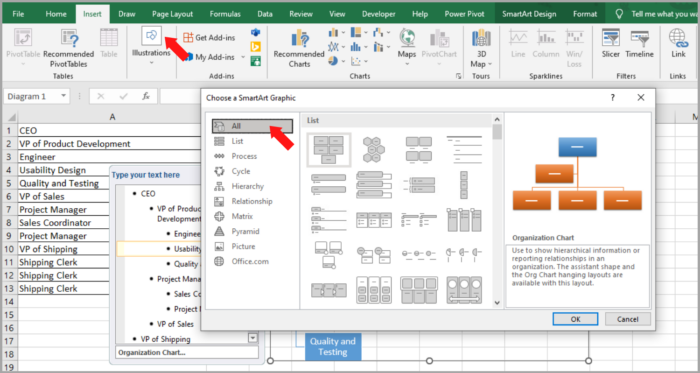
Task: Choose the Alternating Hexagons layout thumbnail
Action: (x=373, y=149)
